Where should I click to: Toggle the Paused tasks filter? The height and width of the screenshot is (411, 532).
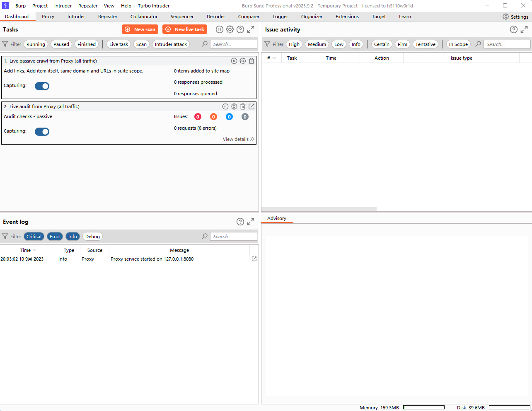[x=61, y=44]
